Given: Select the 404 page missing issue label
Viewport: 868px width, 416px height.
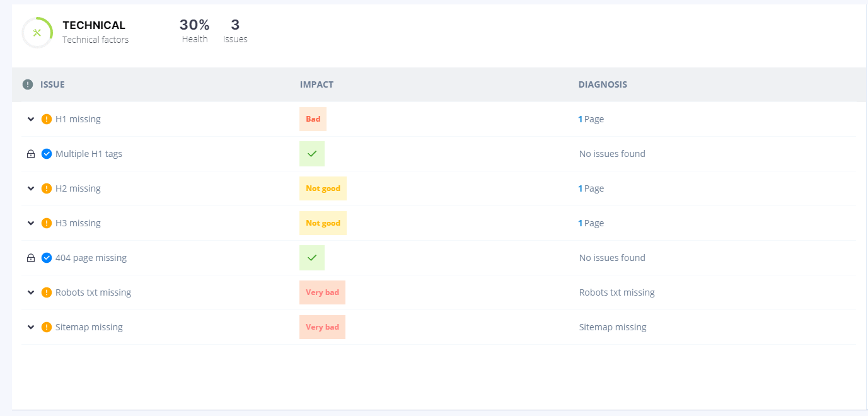Looking at the screenshot, I should point(91,258).
